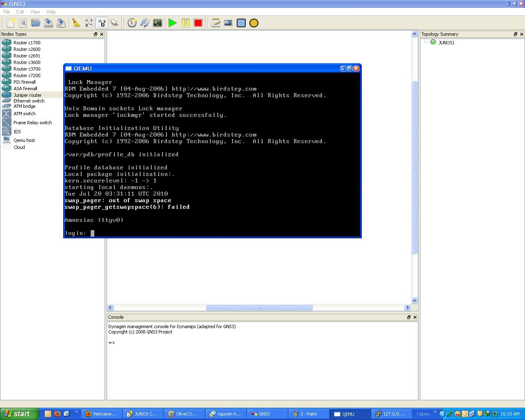The height and width of the screenshot is (420, 525).
Task: Select Router c3700 node type
Action: (27, 69)
